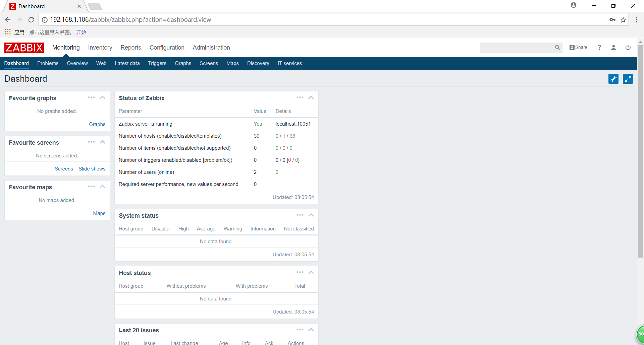Open the Maps submenu item
Image resolution: width=644 pixels, height=345 pixels.
tap(232, 63)
